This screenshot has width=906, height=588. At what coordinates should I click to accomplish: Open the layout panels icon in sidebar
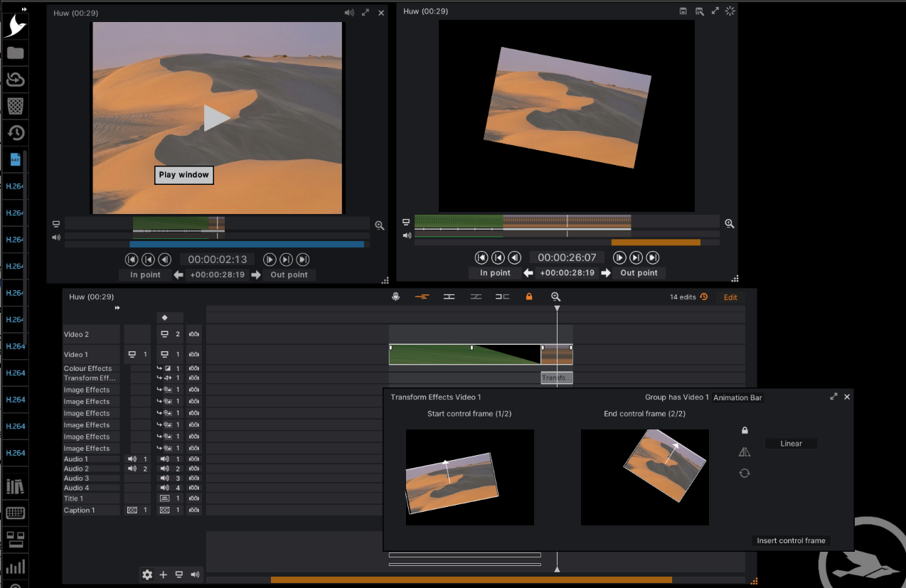(15, 540)
